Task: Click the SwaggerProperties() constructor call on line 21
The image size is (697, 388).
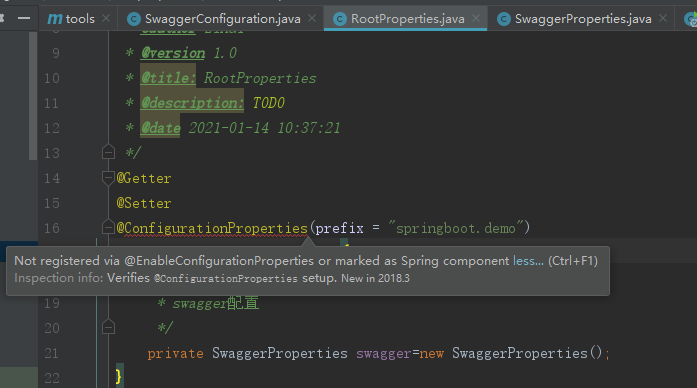Action: 527,353
